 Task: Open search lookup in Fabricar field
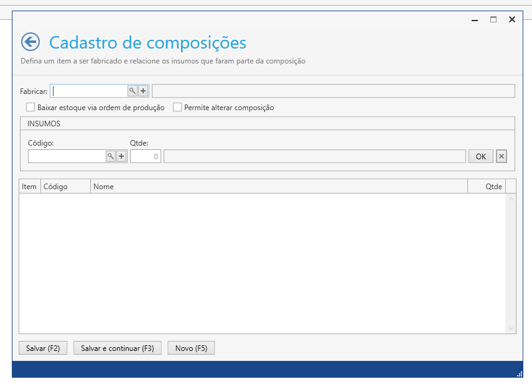point(132,91)
